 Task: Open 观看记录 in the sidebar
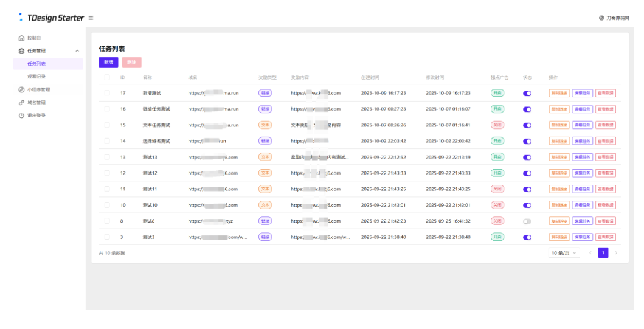coord(36,77)
